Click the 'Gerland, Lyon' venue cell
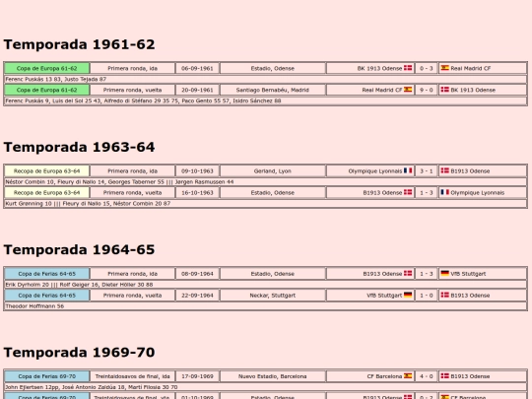 click(x=273, y=171)
